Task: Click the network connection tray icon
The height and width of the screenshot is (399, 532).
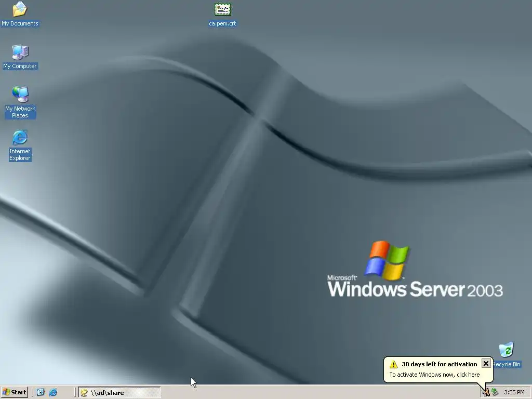Action: pyautogui.click(x=495, y=392)
